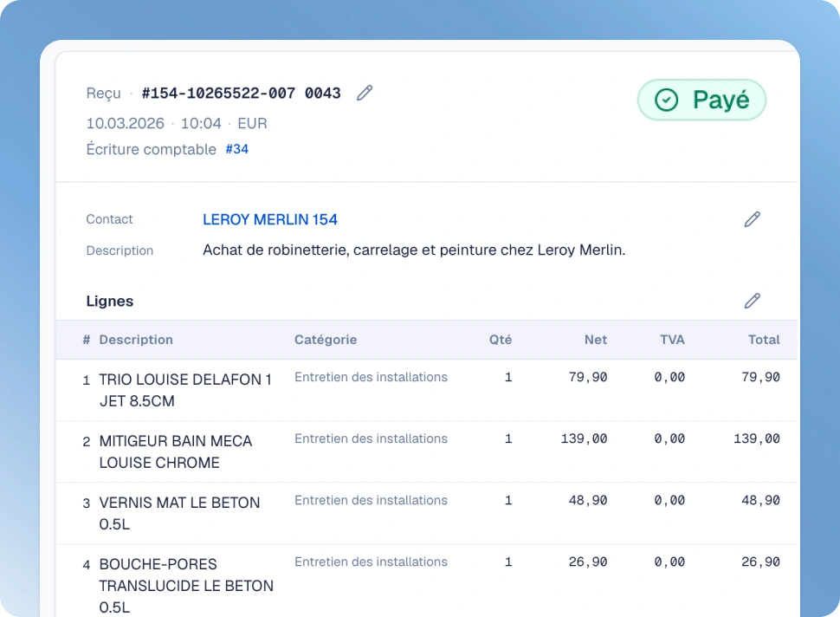Click Net amount 48,90 of line 3
Viewport: 840px width, 617px height.
pos(588,501)
